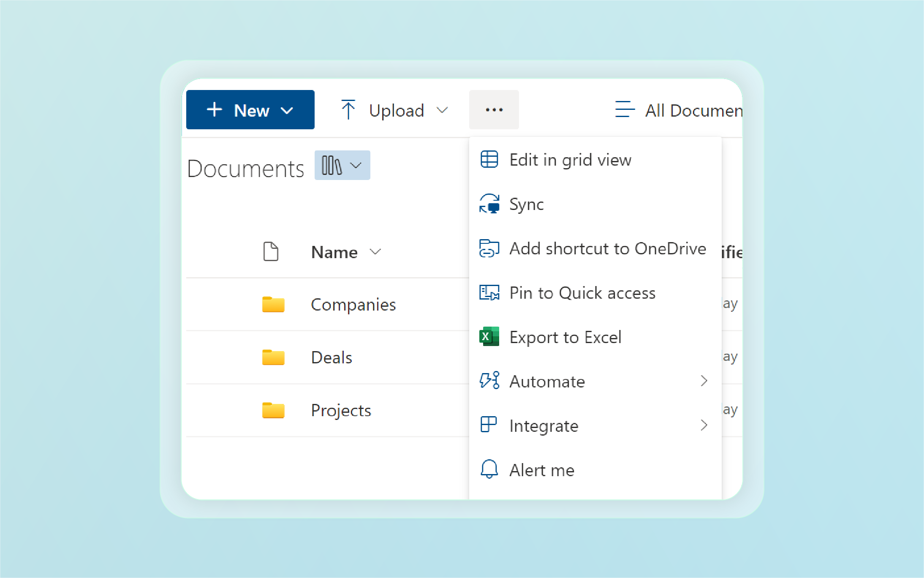Toggle the three-dot more options button
The height and width of the screenshot is (578, 924).
pyautogui.click(x=494, y=110)
